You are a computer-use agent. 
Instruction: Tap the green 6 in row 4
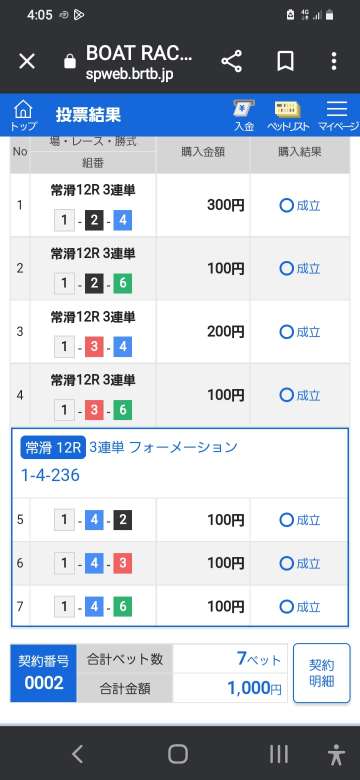pos(122,410)
